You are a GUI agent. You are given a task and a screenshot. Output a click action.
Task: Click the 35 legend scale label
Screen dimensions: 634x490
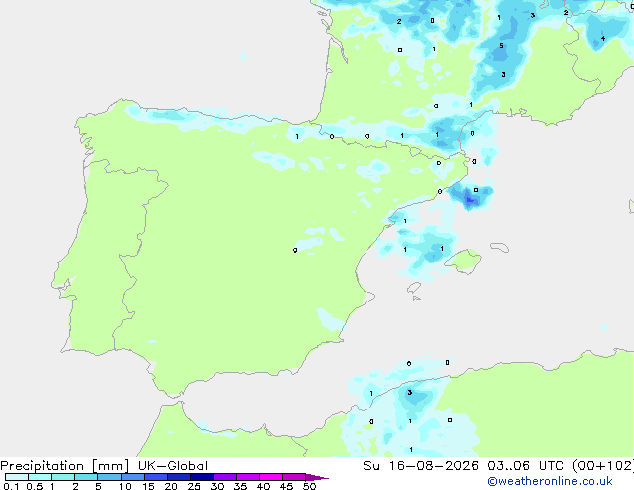240,486
